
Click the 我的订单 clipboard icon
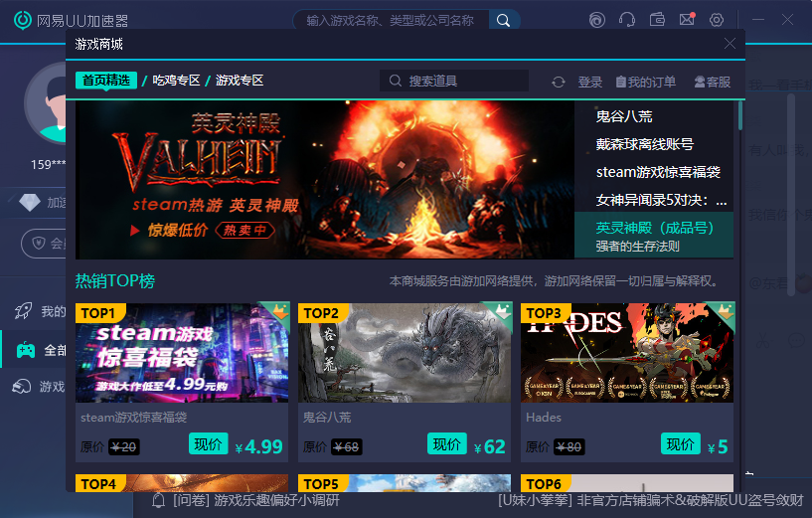pyautogui.click(x=620, y=82)
